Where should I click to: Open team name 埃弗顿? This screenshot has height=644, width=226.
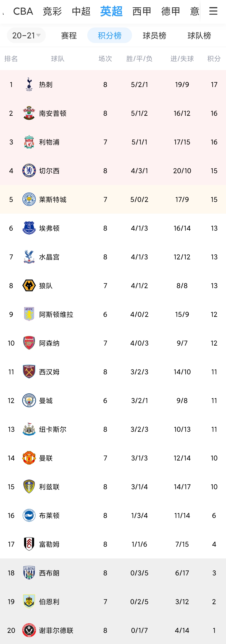[x=49, y=228]
